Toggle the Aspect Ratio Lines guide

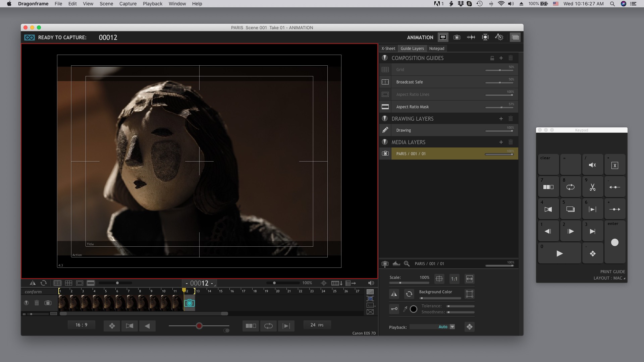(x=385, y=95)
